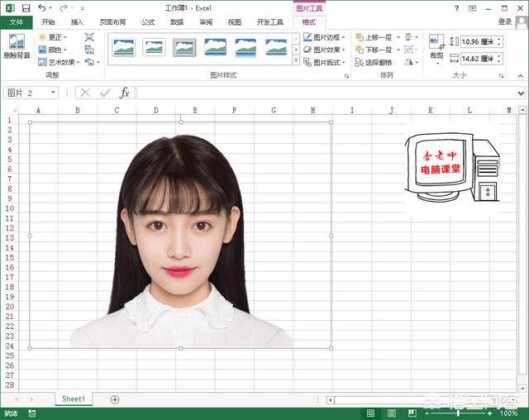
Task: Switch to the Insert (插入) tab
Action: click(77, 22)
